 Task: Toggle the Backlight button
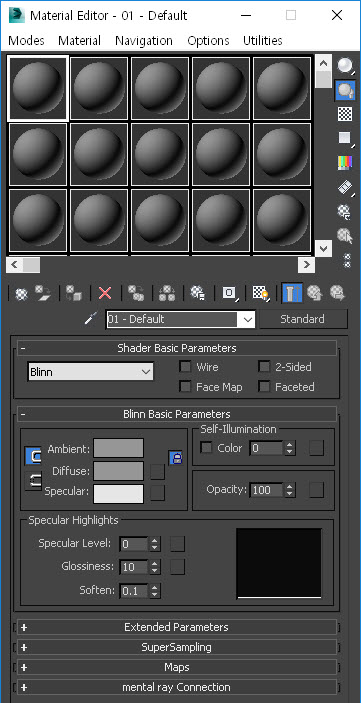(345, 91)
